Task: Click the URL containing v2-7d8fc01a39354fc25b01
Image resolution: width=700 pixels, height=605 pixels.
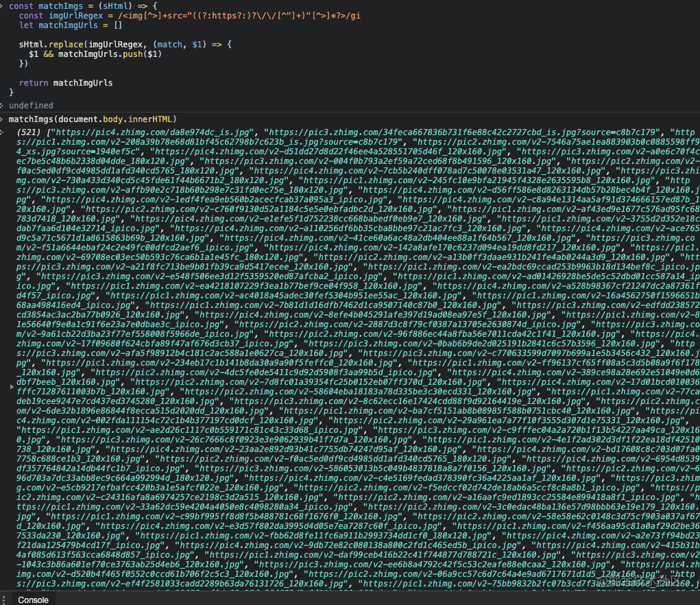Action: tap(309, 382)
